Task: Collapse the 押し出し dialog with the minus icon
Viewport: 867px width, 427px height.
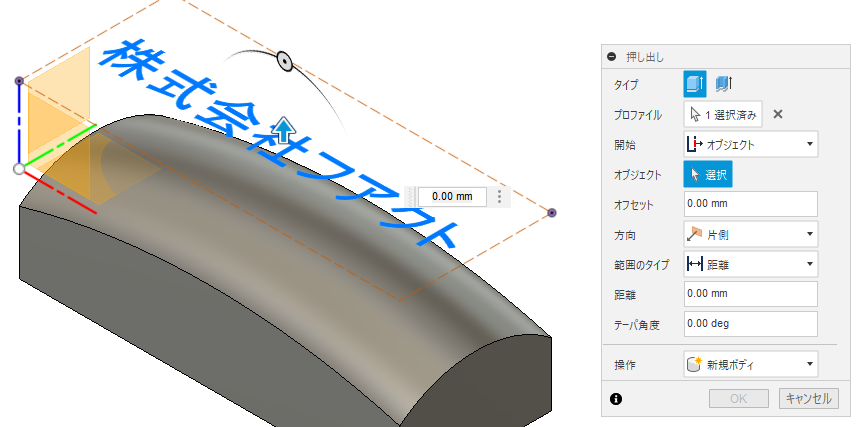Action: (611, 56)
